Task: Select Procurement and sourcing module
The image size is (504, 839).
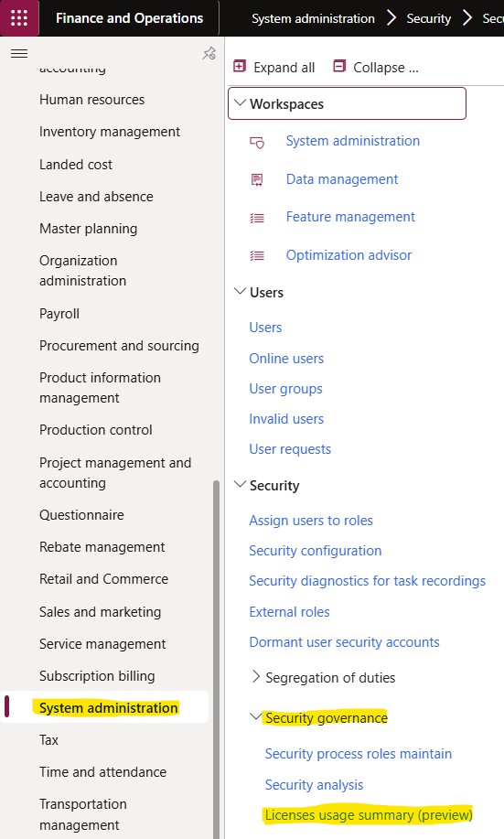Action: point(119,346)
